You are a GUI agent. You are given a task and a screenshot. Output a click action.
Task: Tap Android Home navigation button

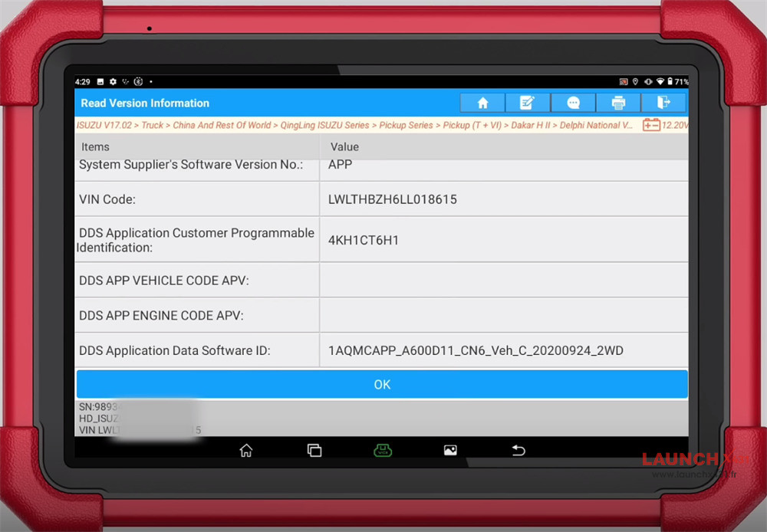pyautogui.click(x=246, y=450)
